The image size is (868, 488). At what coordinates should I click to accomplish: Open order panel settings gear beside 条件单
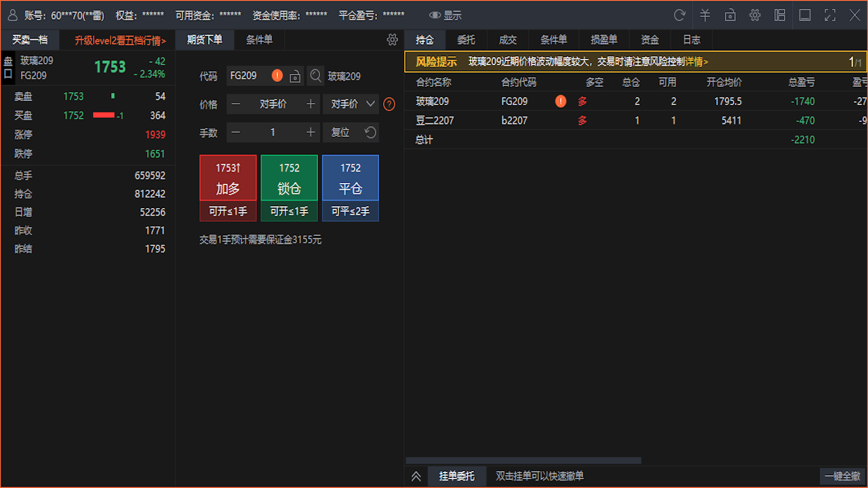click(392, 40)
